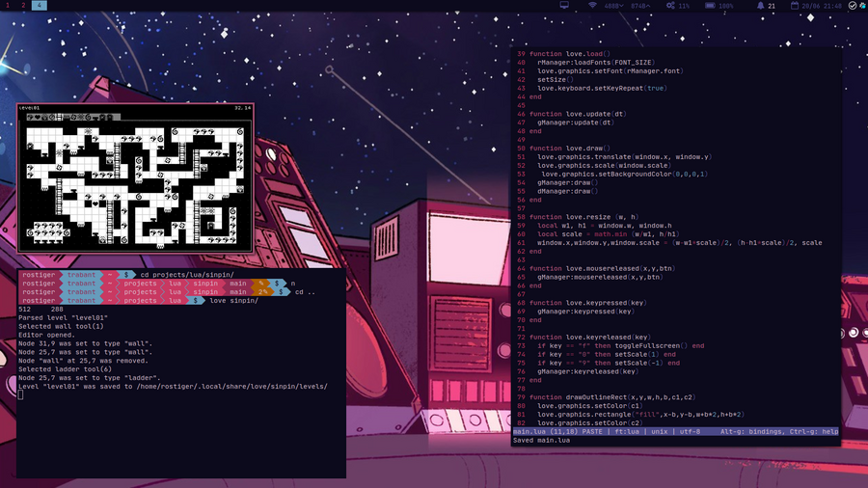Image resolution: width=868 pixels, height=488 pixels.
Task: Select the ladder tool in the level editor toolbar
Action: point(58,118)
